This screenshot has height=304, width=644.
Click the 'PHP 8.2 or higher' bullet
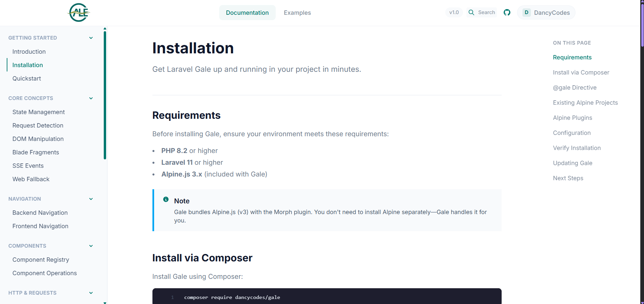(x=189, y=151)
